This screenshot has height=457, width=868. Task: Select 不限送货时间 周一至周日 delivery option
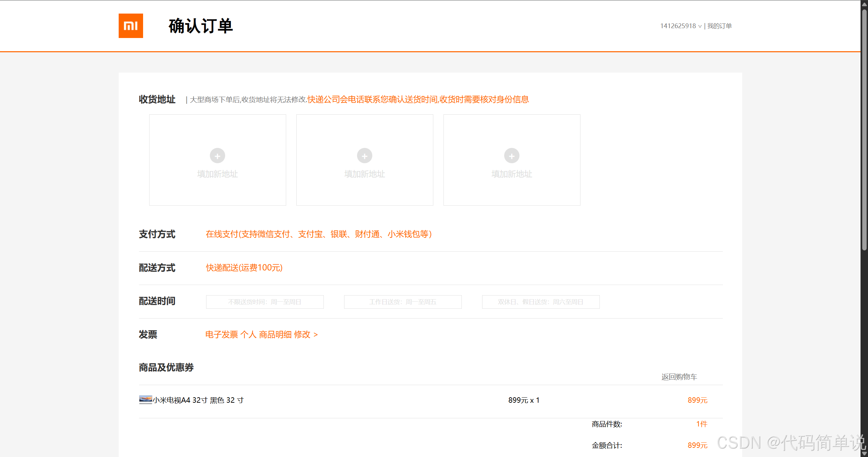pyautogui.click(x=265, y=302)
